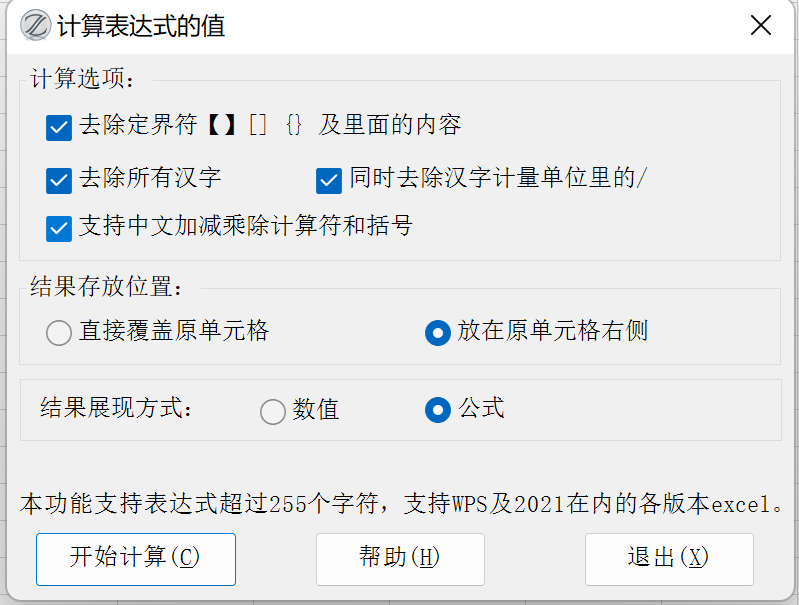Click the footer note about 255个字符

400,503
